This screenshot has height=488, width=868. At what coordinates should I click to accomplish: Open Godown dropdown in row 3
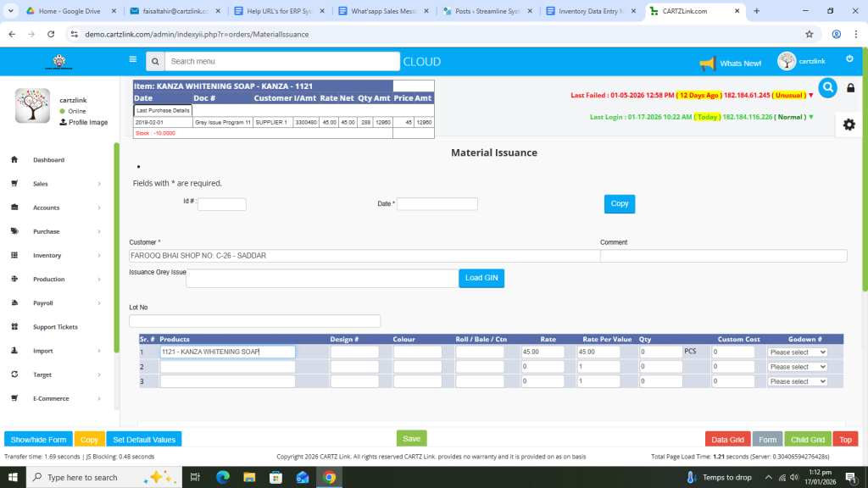point(797,381)
